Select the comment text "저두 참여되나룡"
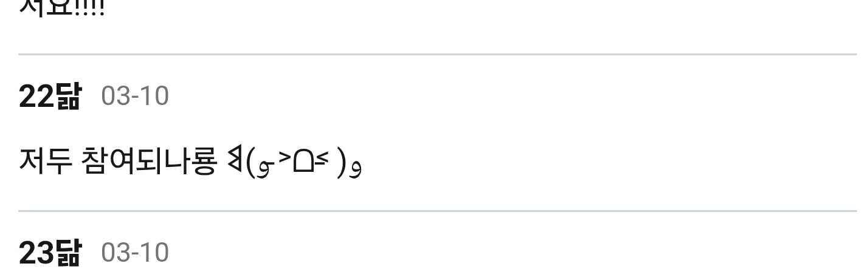868x269 pixels. pos(118,160)
